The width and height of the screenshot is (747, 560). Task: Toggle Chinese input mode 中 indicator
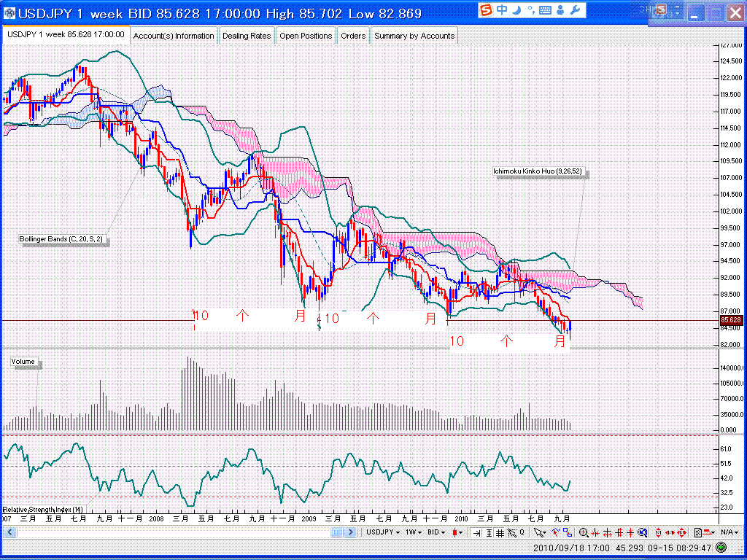click(503, 10)
